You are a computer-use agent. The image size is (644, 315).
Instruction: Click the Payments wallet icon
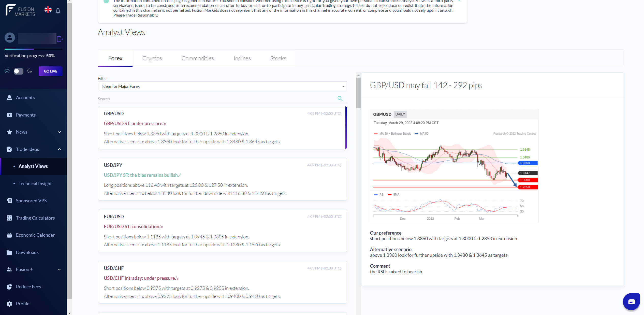(9, 115)
